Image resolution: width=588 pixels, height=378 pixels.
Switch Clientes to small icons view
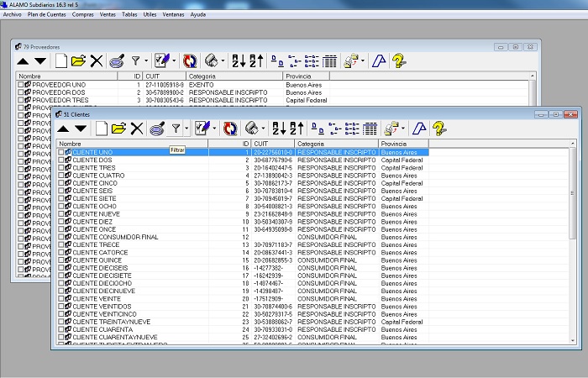tap(335, 129)
